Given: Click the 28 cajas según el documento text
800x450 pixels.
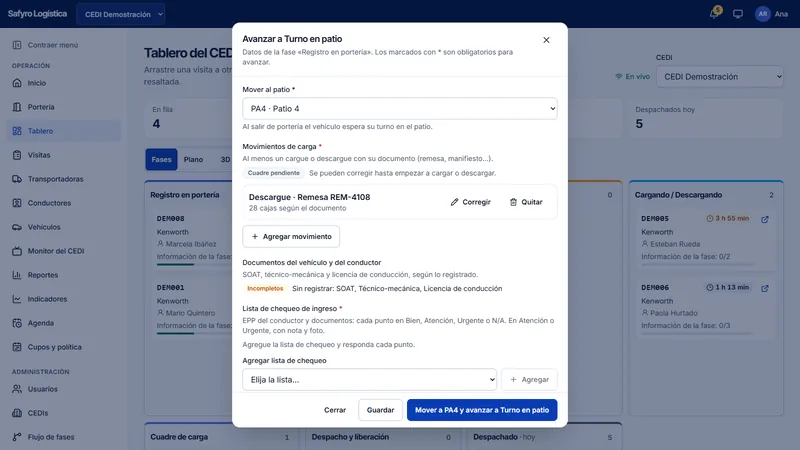Looking at the screenshot, I should [297, 208].
